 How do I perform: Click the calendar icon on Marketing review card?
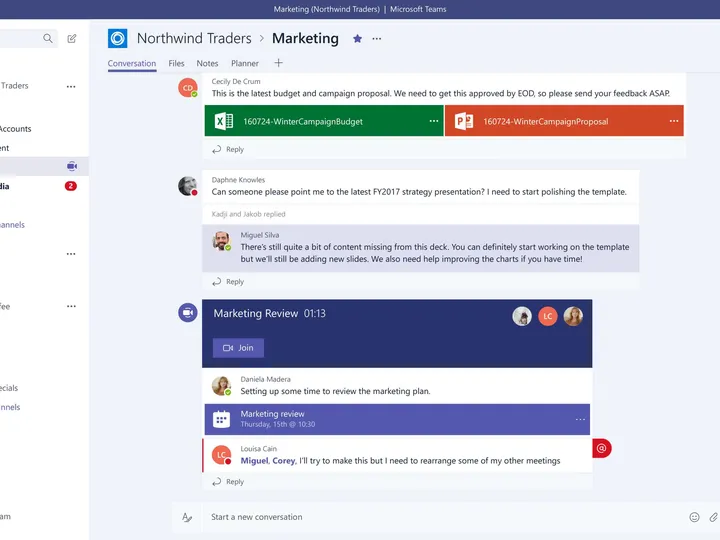[221, 419]
